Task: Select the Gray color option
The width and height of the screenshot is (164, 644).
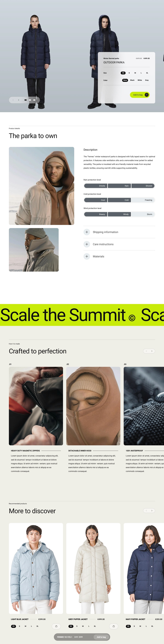Action: 147,80
